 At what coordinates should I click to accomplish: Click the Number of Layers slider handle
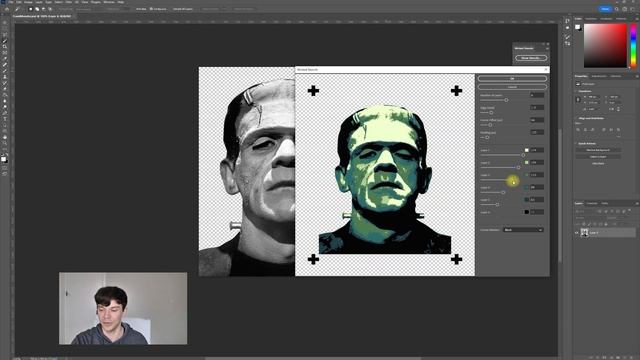[506, 100]
